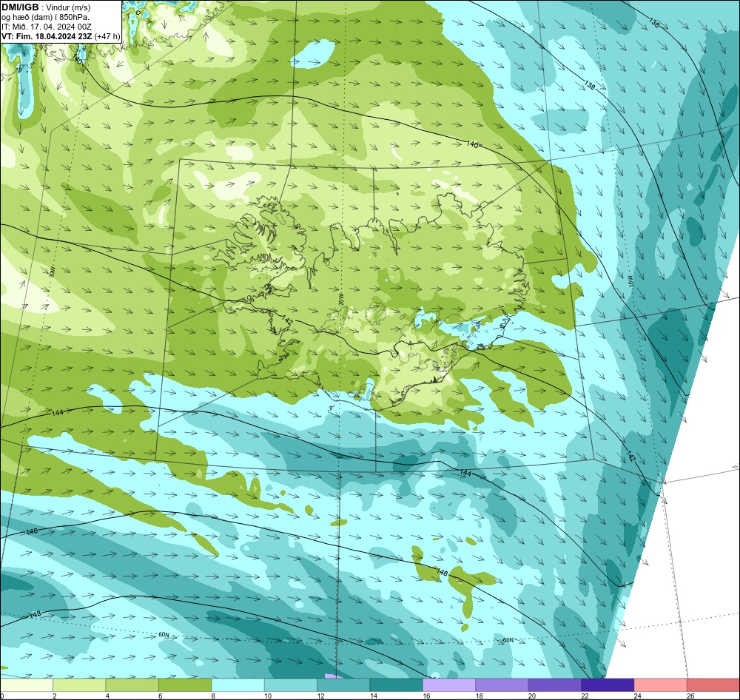Select the 10–12 m/s light teal legend swatch
This screenshot has width=740, height=700.
coord(291,684)
